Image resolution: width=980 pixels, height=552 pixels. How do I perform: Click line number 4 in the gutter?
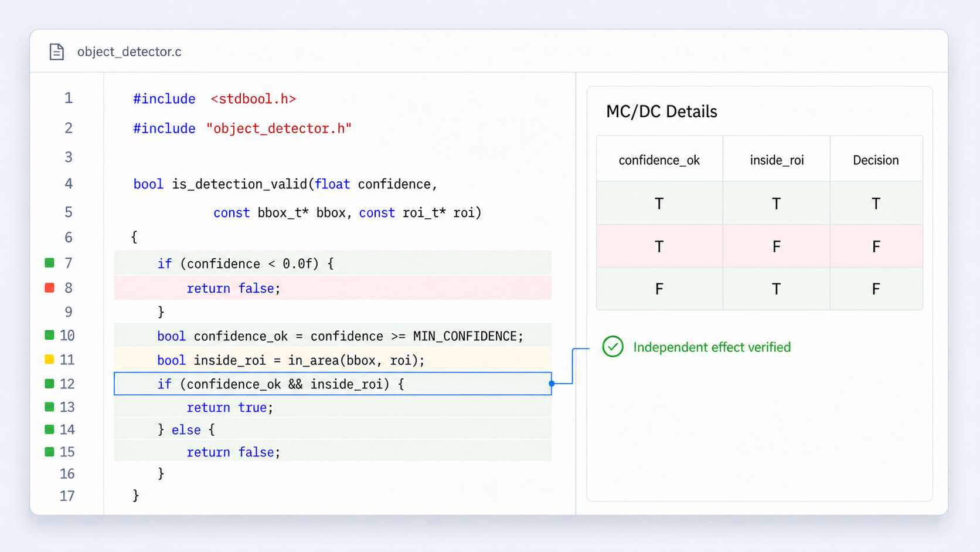point(69,184)
